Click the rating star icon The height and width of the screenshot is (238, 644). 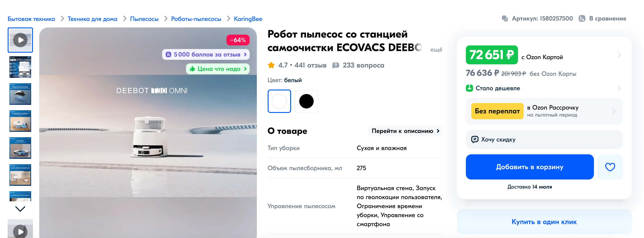pos(271,65)
